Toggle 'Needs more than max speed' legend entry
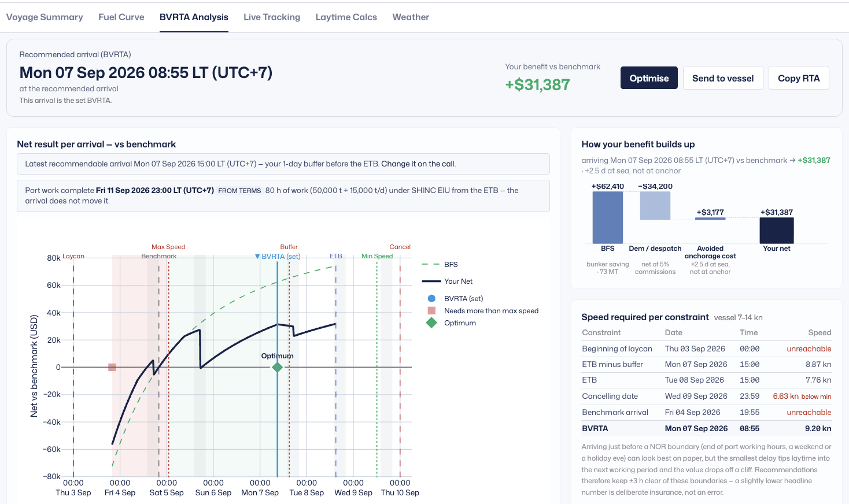The image size is (849, 504). 483,311
